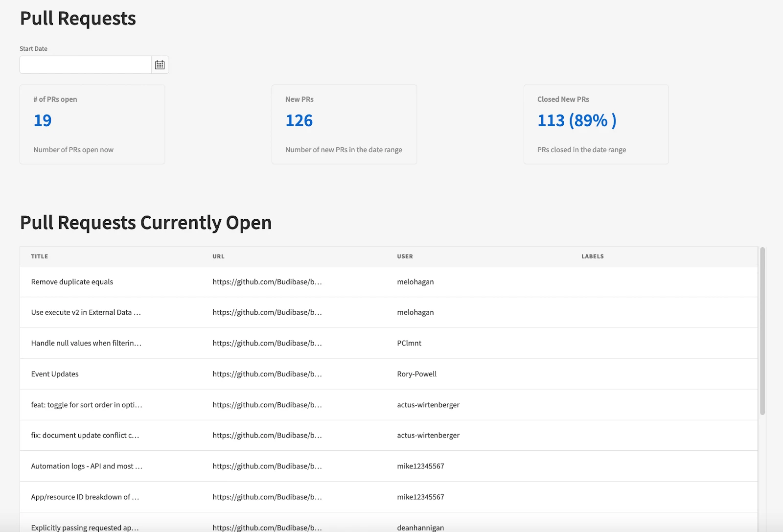783x532 pixels.
Task: Click the TITLE column header
Action: point(40,256)
